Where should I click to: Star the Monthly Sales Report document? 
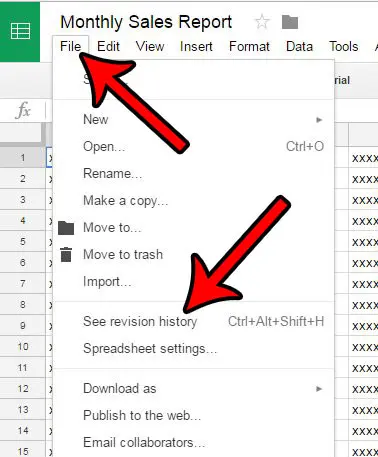tap(262, 22)
